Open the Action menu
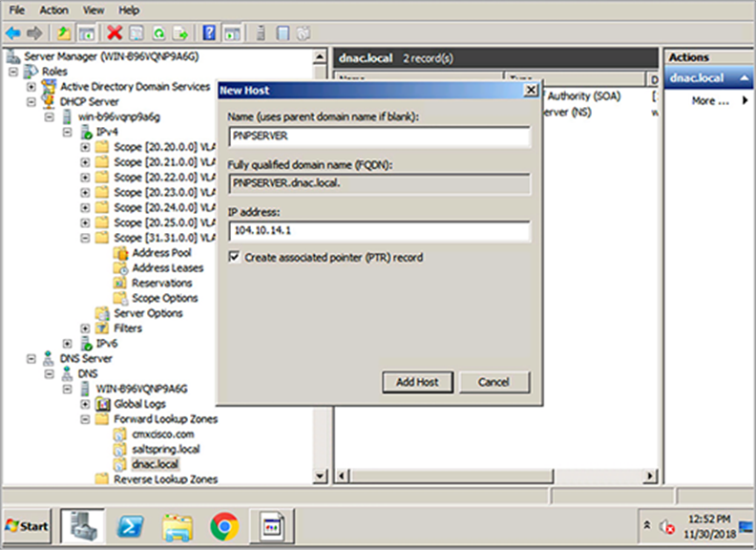Screen dimensions: 756x550 tap(54, 11)
